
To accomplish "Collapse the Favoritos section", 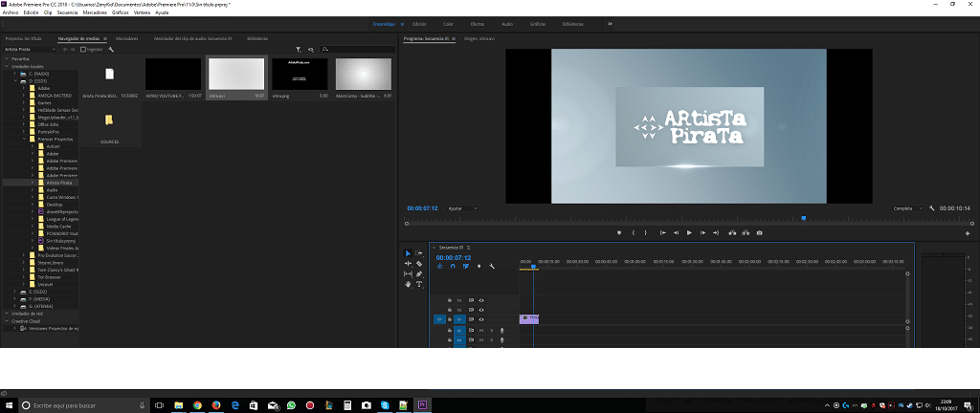I will pyautogui.click(x=7, y=58).
